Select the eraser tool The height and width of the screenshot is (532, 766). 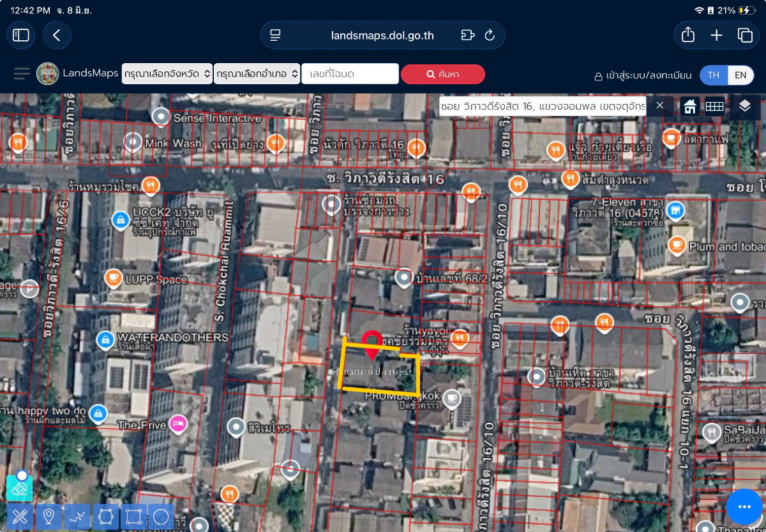point(19,487)
